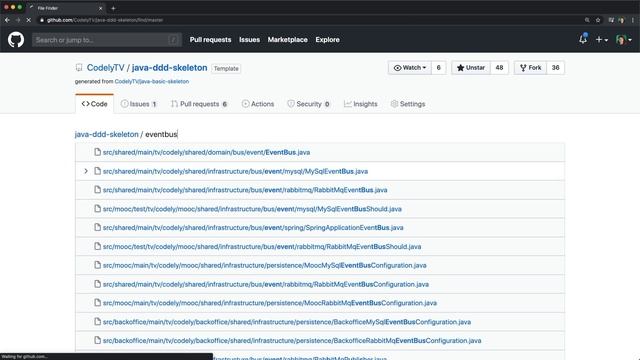Screen dimensions: 640x360
Task: Open MySqlEventBus.java result
Action: click(x=235, y=171)
